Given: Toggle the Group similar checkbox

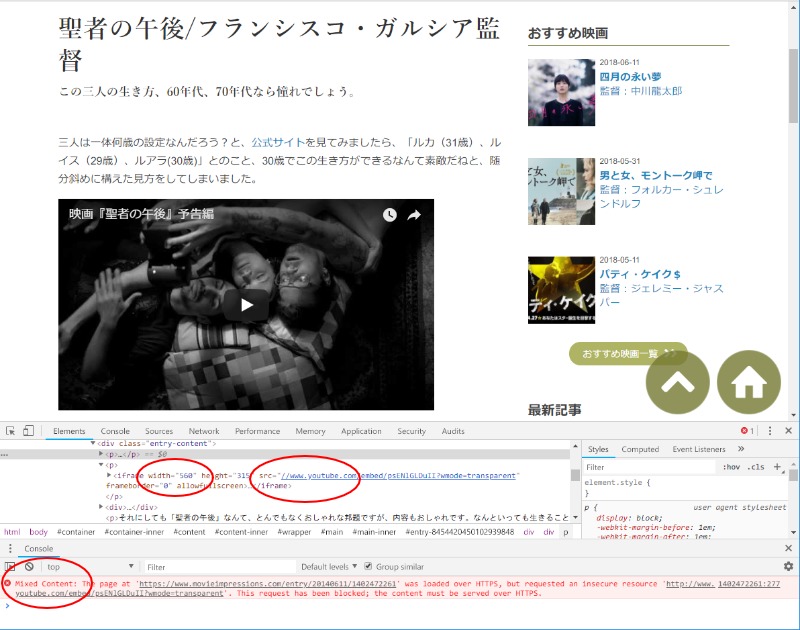Looking at the screenshot, I should (368, 566).
